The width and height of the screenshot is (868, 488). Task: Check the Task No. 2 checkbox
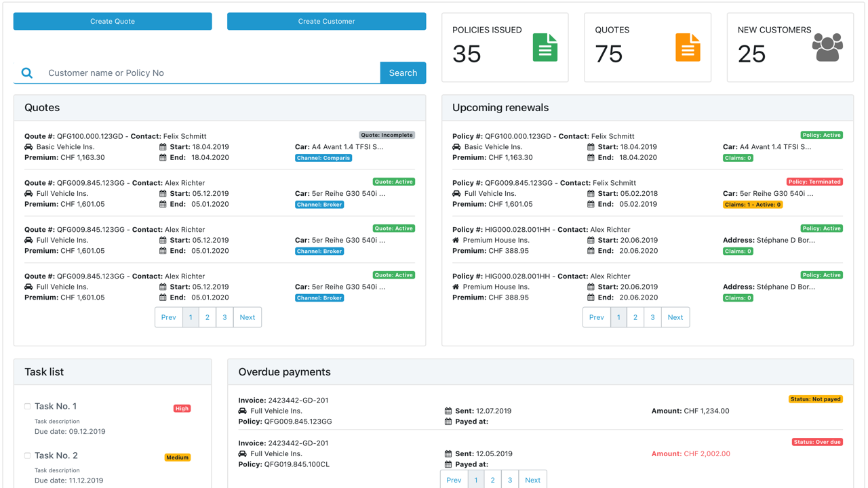click(x=28, y=455)
